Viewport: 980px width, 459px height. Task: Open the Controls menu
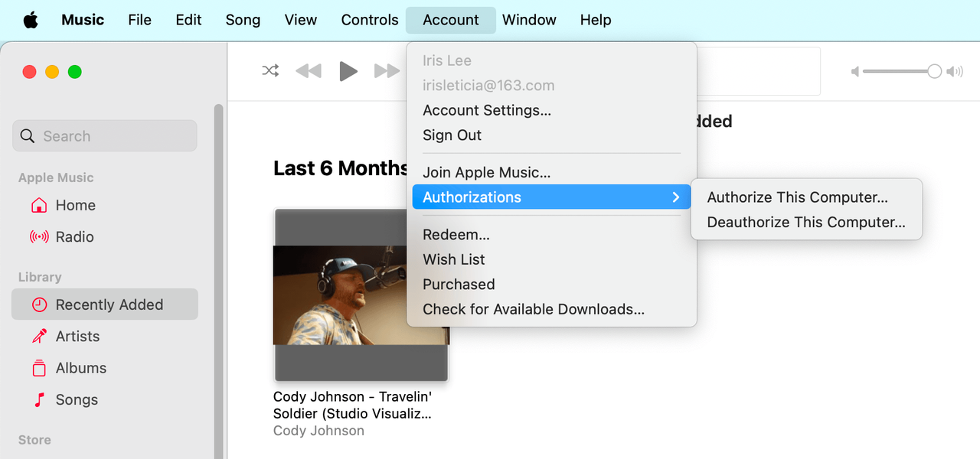click(x=370, y=20)
